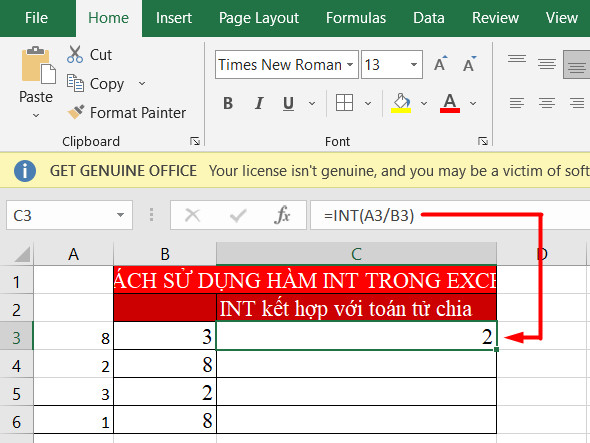Open font size dropdown
The image size is (590, 443).
[x=414, y=64]
